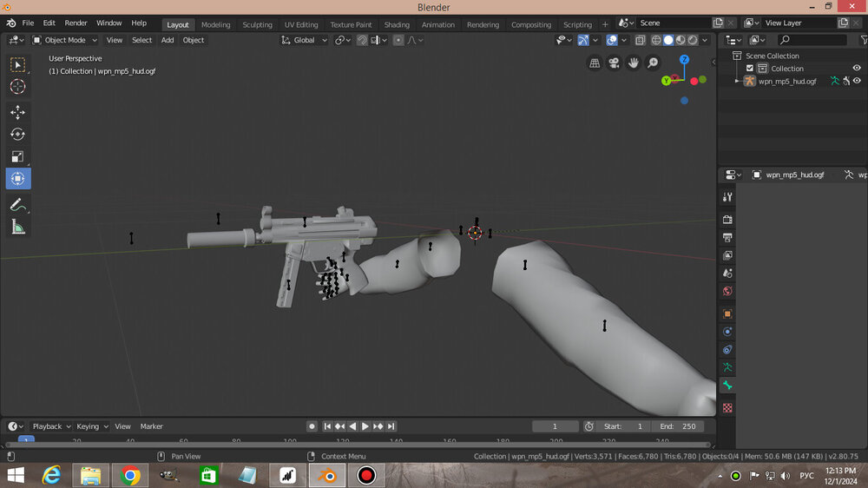Click the End frame field
Image resolution: width=868 pixels, height=488 pixels.
pyautogui.click(x=679, y=426)
